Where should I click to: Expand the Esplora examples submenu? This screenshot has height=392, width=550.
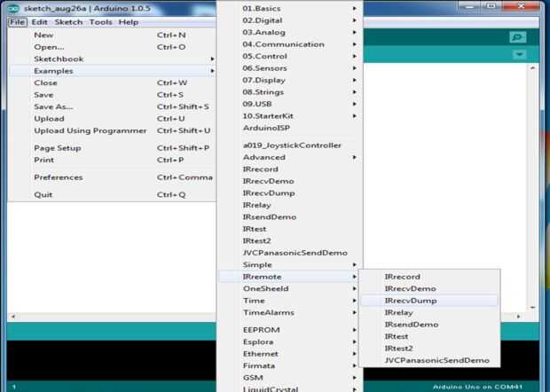(x=290, y=341)
